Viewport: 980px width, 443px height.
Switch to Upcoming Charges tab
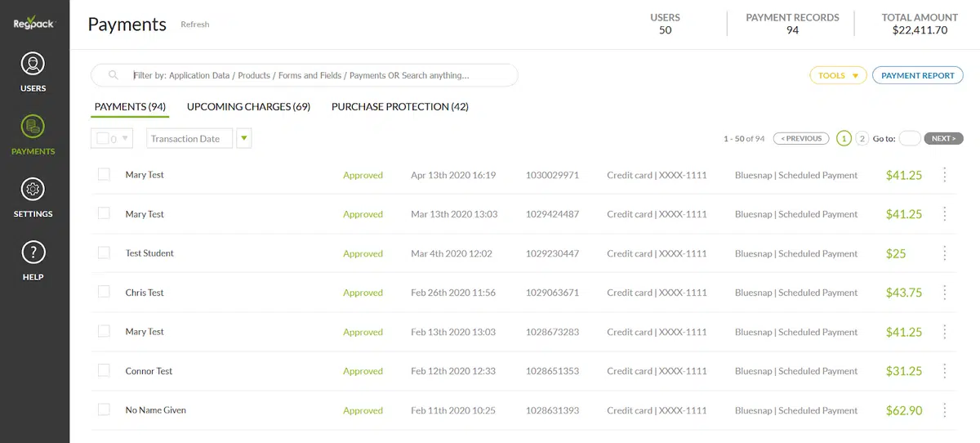coord(248,107)
